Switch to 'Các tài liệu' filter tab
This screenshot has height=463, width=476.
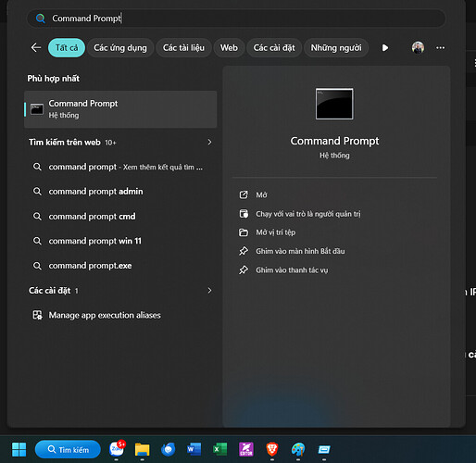[x=183, y=48]
